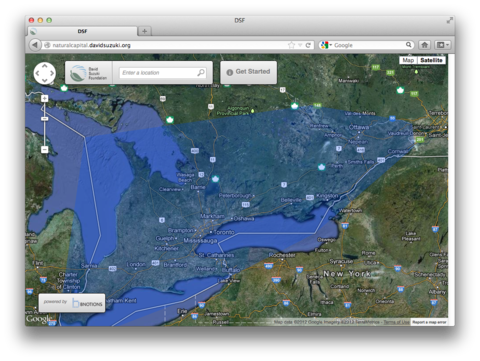Viewport: 480px width, 361px height.
Task: Go to the browser home page
Action: pos(424,45)
